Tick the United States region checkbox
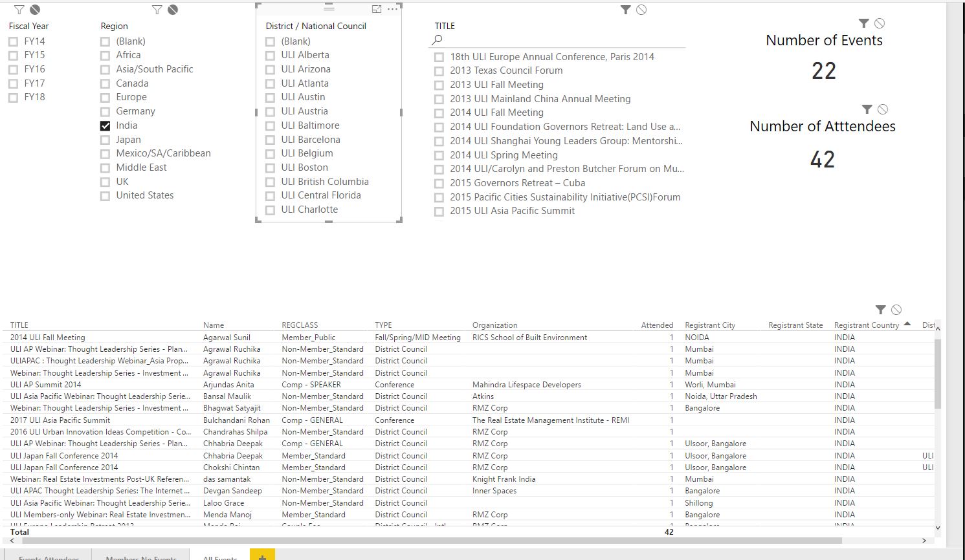Screen dimensions: 965x560 [x=105, y=196]
